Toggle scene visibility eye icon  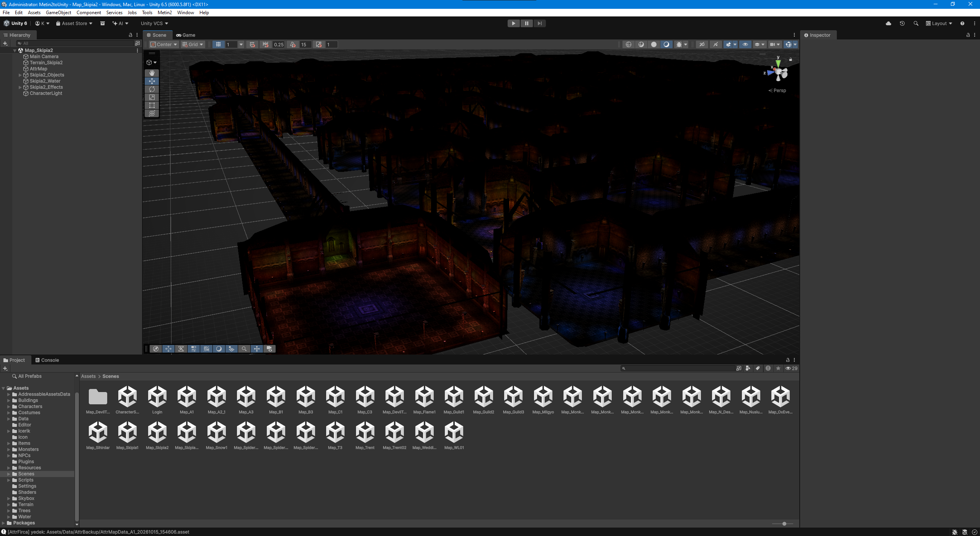745,44
